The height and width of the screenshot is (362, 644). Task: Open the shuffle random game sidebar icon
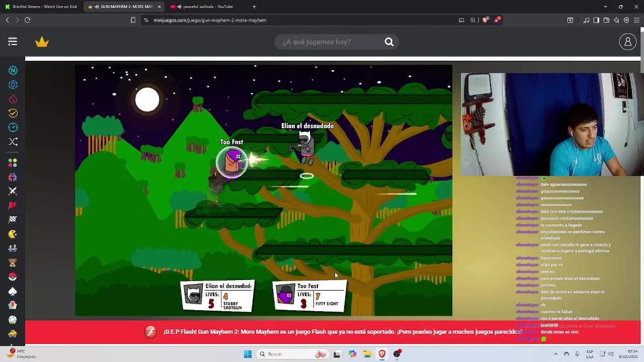(x=13, y=142)
